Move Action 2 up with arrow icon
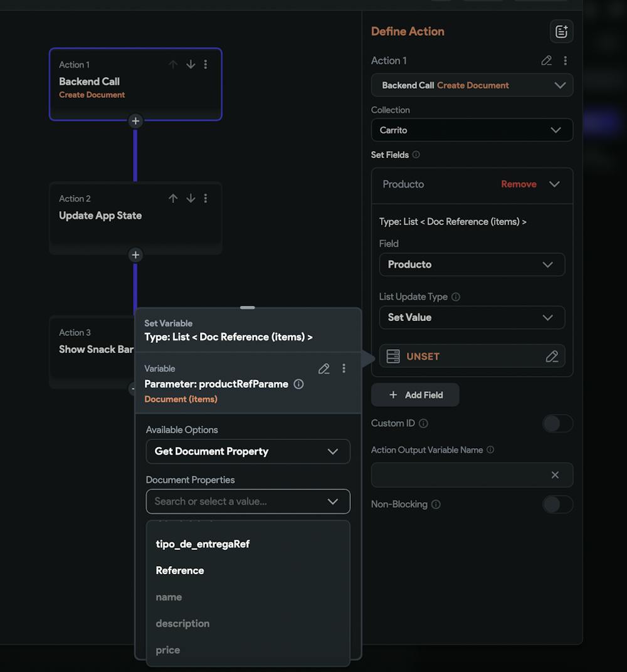This screenshot has width=627, height=672. point(173,198)
